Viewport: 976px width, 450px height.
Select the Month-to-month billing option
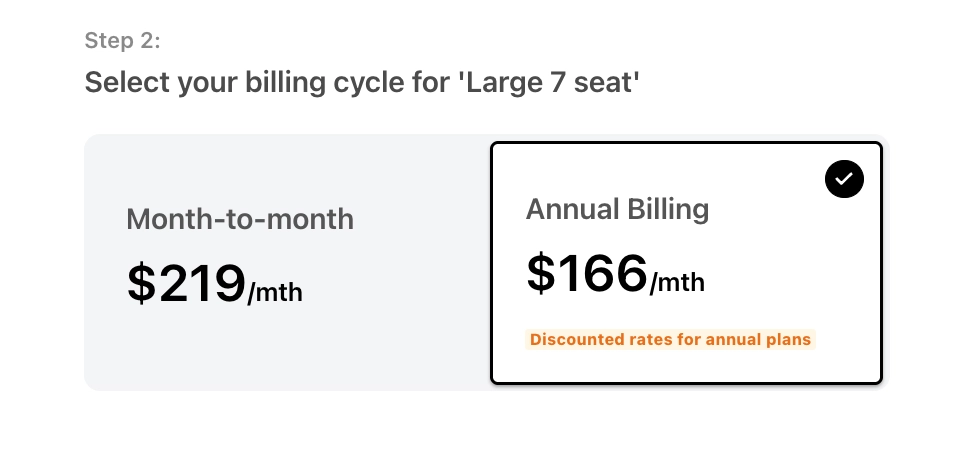point(287,262)
